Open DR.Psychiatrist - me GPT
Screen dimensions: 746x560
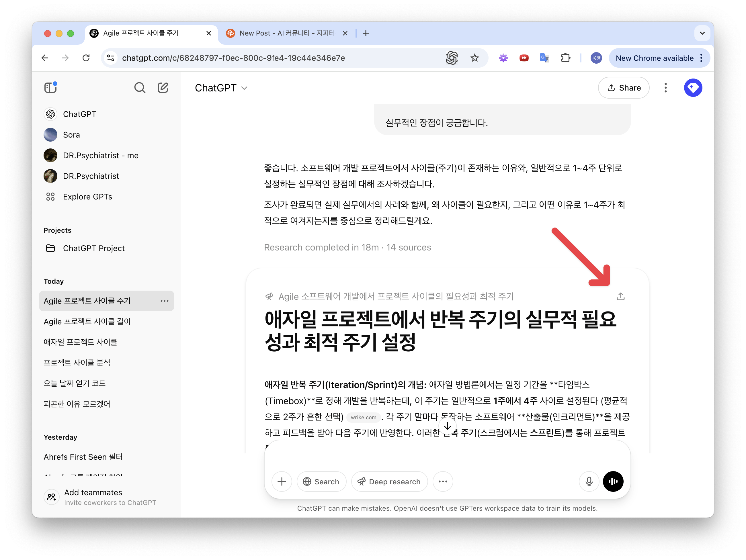point(107,155)
